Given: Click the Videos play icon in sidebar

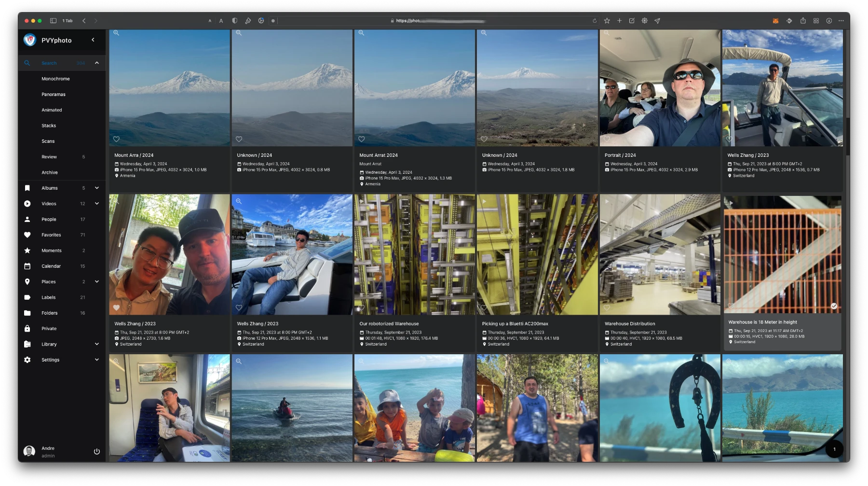Looking at the screenshot, I should tap(27, 204).
